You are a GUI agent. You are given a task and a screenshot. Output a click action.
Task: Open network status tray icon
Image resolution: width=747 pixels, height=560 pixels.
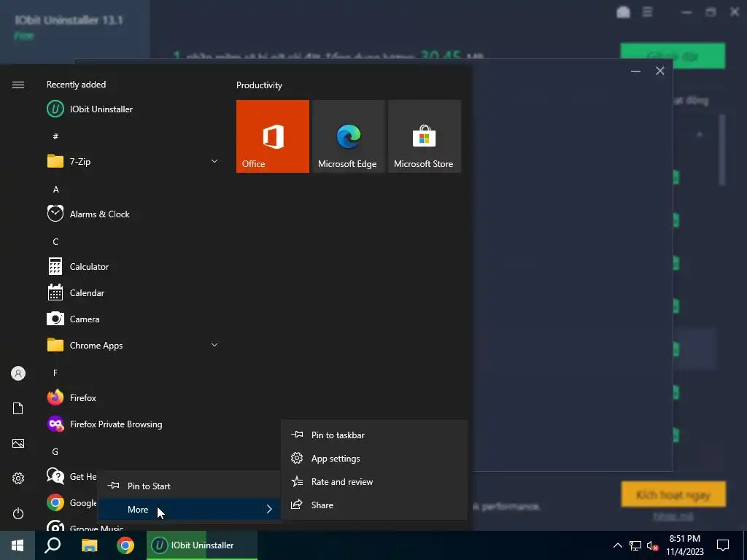635,545
